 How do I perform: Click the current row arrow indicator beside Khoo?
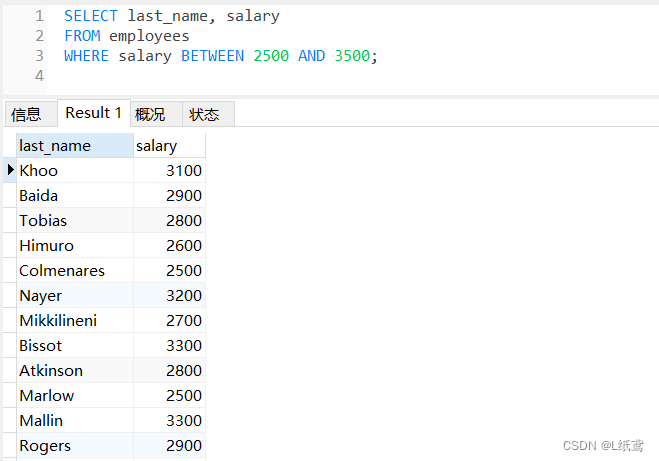pos(10,170)
